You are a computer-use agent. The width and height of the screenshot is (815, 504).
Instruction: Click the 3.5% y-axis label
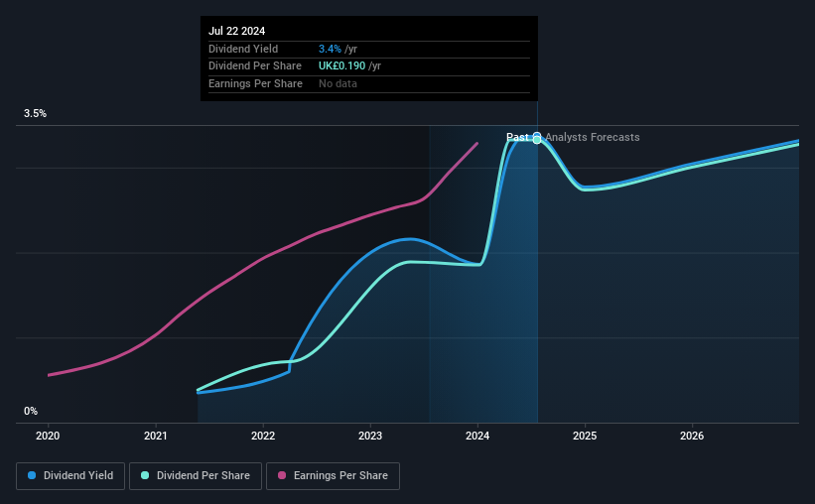pos(35,113)
